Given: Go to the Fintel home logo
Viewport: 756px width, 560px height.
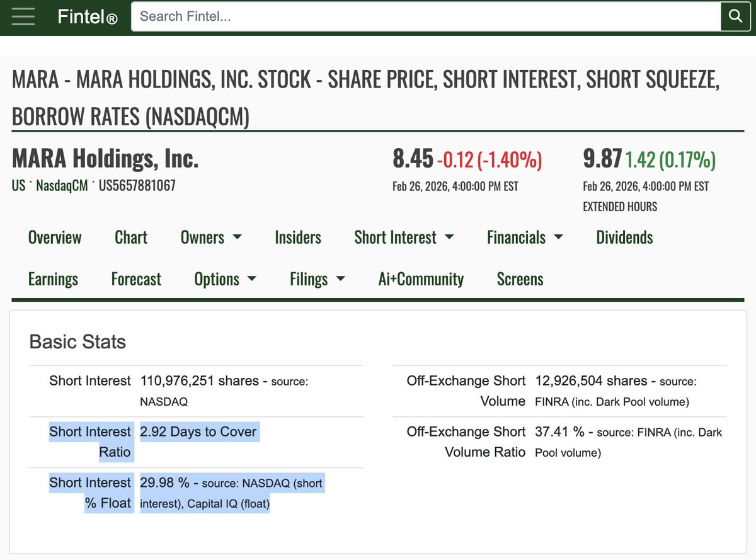Looking at the screenshot, I should click(x=87, y=17).
